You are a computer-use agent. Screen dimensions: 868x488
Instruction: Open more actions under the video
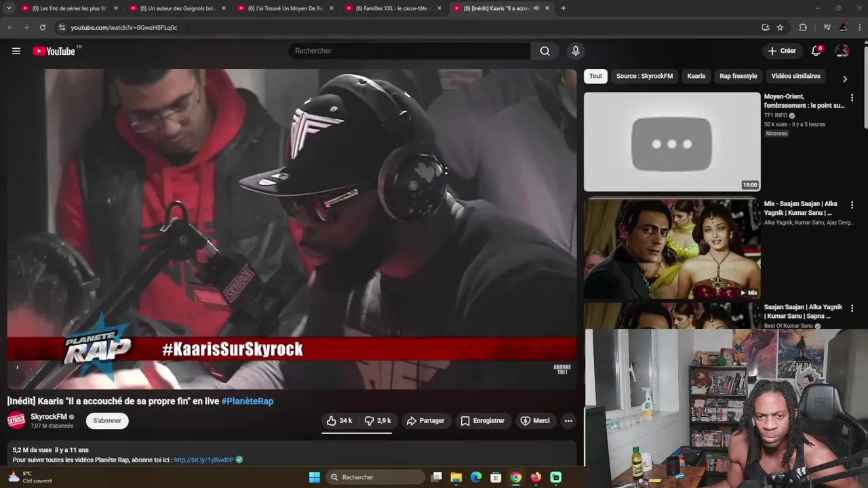pos(568,421)
